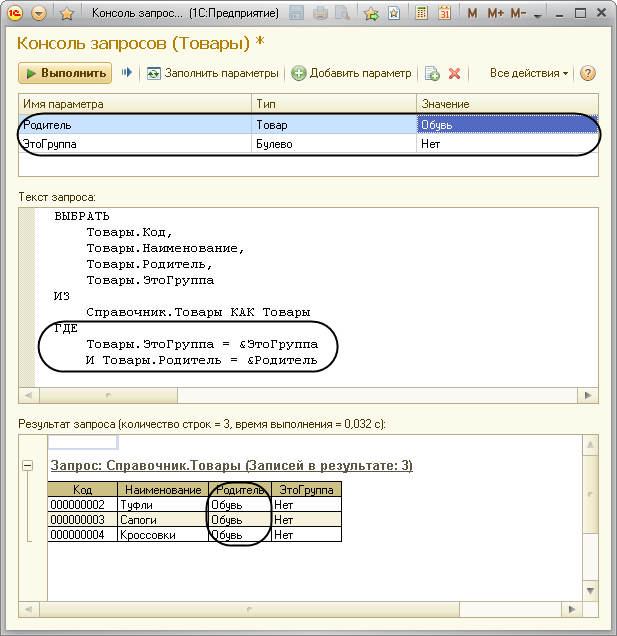Image resolution: width=617 pixels, height=636 pixels.
Task: Click the M memory button
Action: (472, 13)
